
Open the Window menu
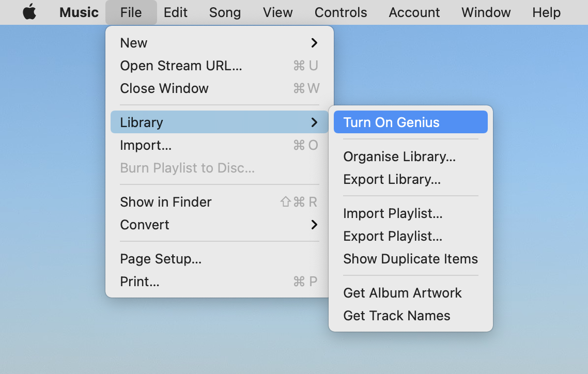(486, 12)
